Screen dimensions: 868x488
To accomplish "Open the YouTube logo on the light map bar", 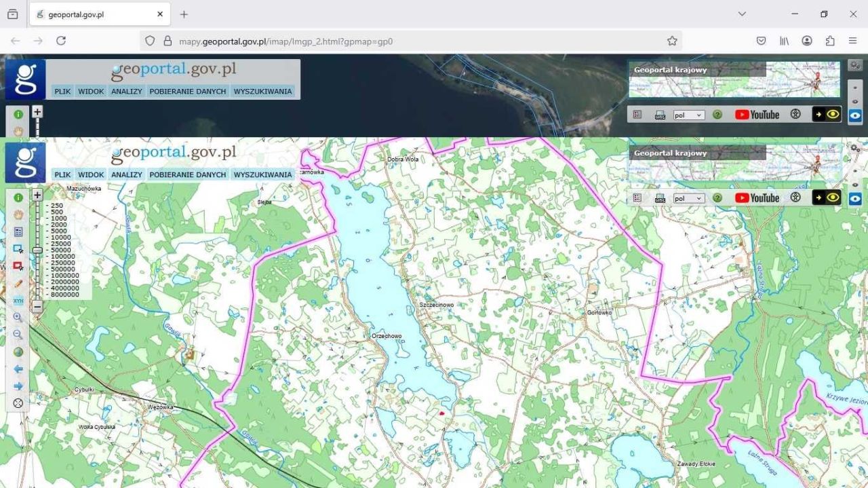I will pos(757,198).
